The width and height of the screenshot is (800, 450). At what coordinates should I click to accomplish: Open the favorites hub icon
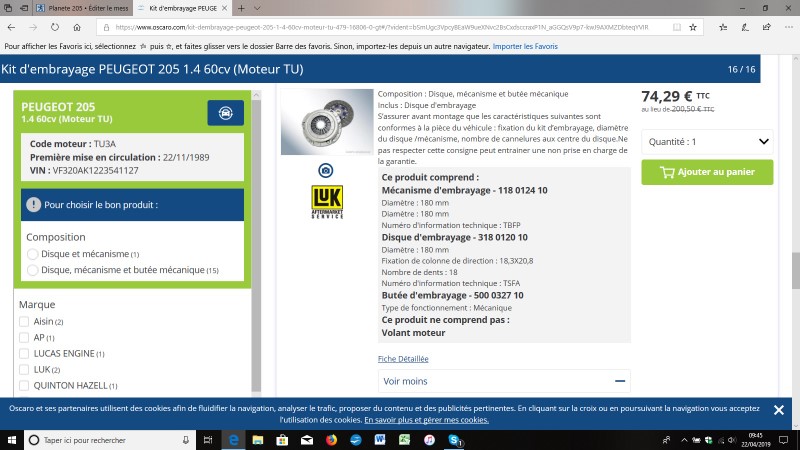(x=723, y=27)
